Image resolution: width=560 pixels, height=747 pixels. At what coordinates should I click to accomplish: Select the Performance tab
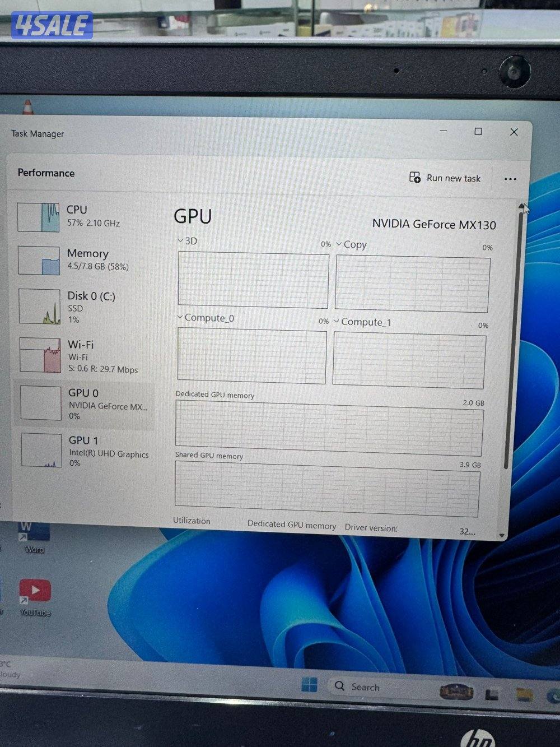(x=46, y=173)
